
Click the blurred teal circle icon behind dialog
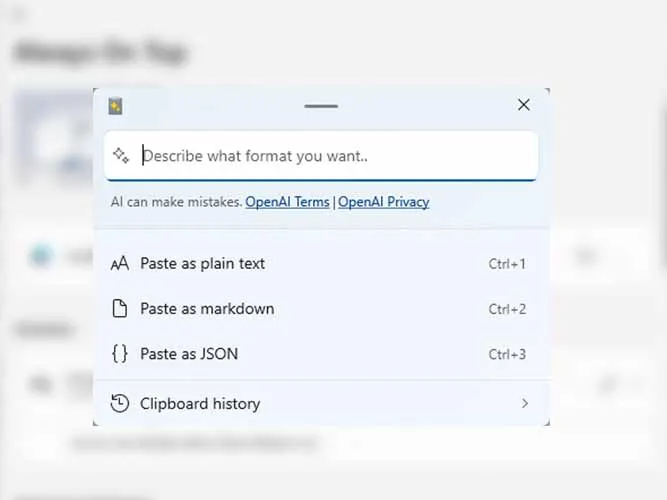pyautogui.click(x=41, y=256)
